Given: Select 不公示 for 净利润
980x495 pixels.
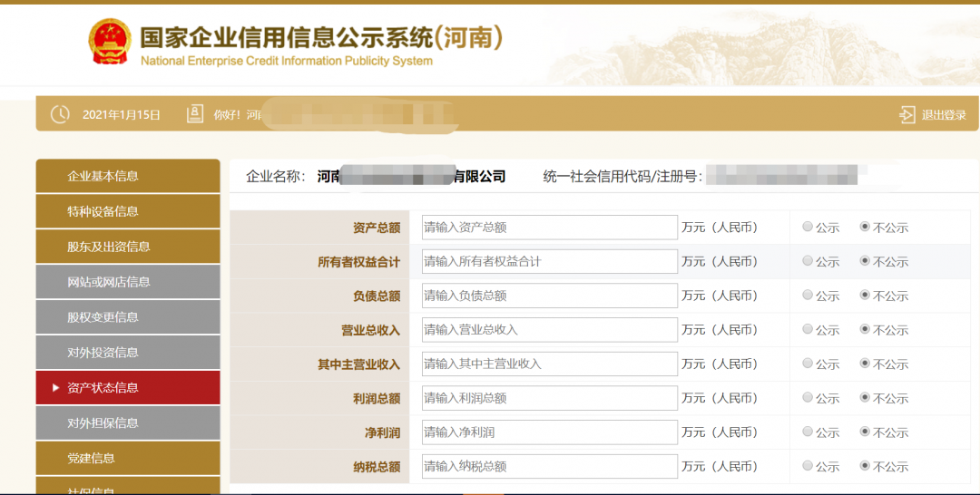Looking at the screenshot, I should pyautogui.click(x=865, y=432).
